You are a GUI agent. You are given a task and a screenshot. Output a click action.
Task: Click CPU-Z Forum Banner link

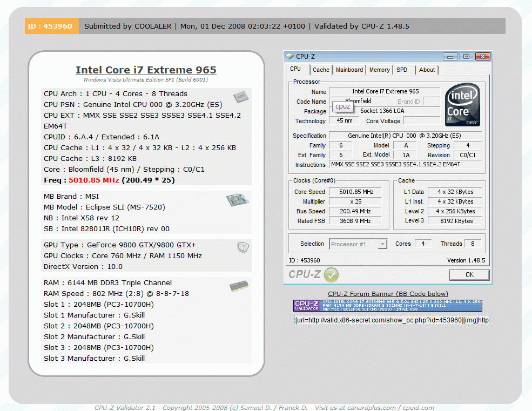(x=388, y=294)
